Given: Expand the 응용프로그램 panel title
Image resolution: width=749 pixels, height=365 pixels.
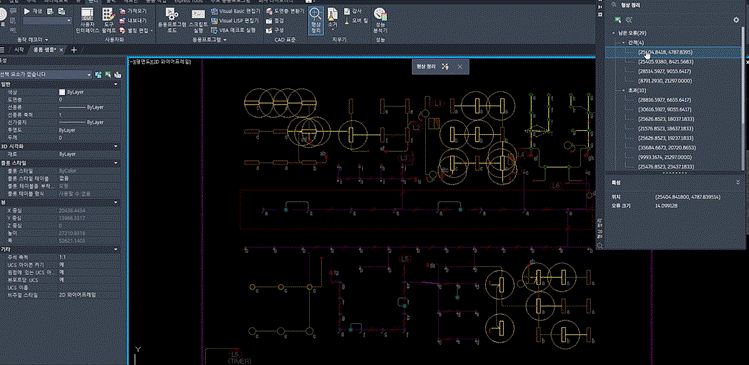Looking at the screenshot, I should (x=210, y=40).
